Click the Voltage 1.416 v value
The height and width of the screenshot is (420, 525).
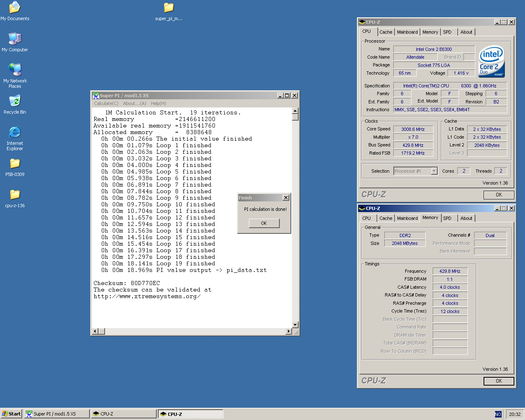(x=461, y=73)
